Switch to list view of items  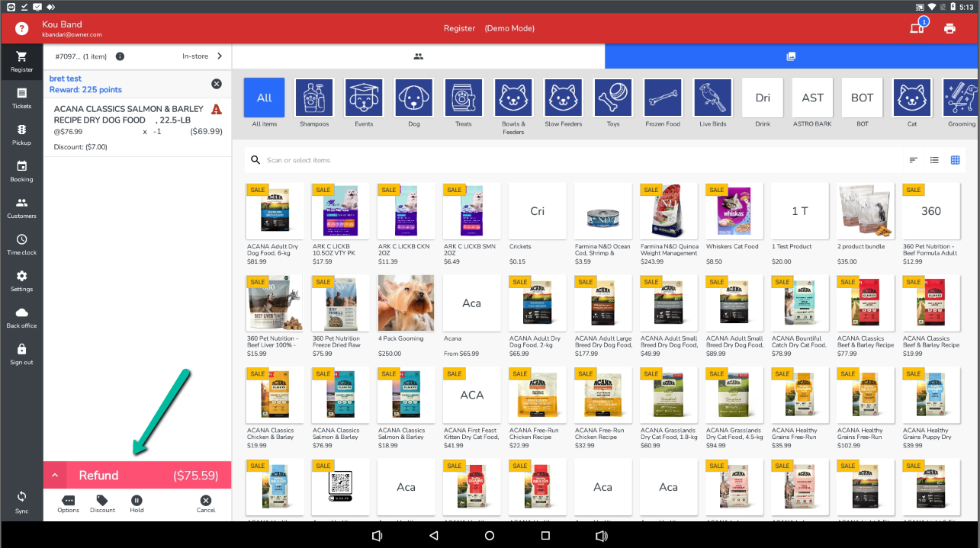[x=934, y=160]
